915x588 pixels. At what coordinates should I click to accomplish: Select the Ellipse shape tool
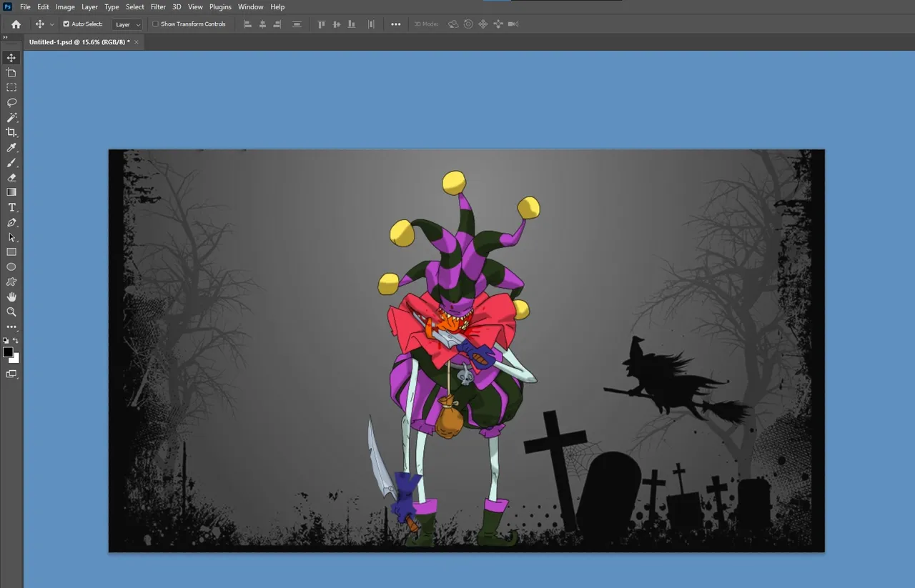pos(11,267)
